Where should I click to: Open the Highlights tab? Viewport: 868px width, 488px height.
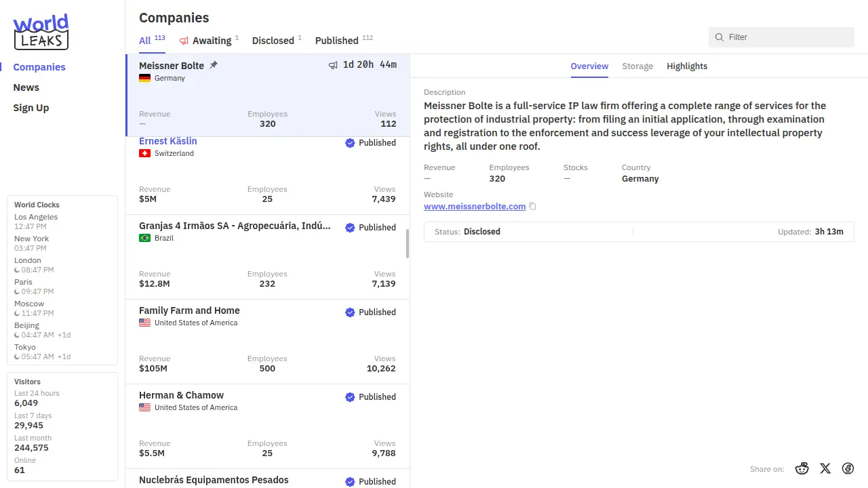(x=687, y=66)
